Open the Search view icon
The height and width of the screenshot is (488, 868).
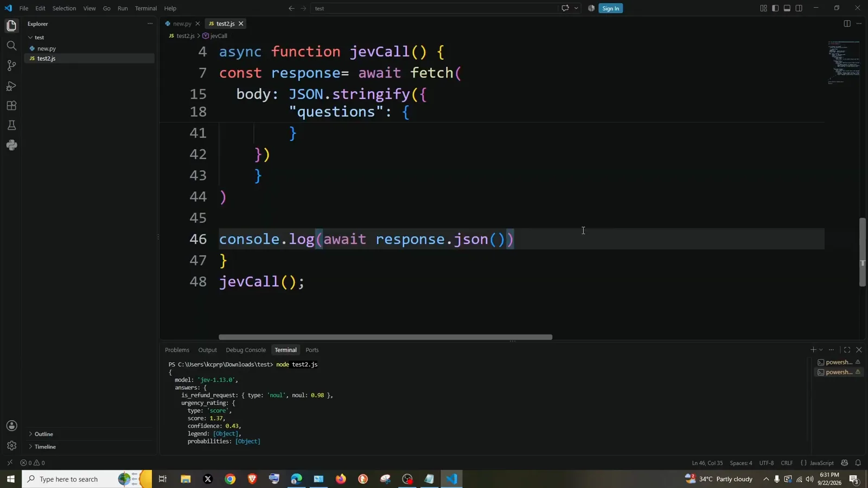[11, 46]
